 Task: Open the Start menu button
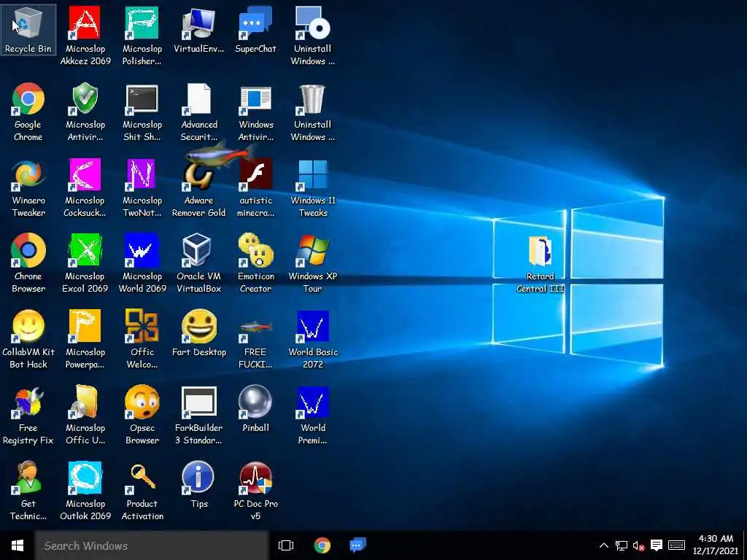pyautogui.click(x=18, y=545)
